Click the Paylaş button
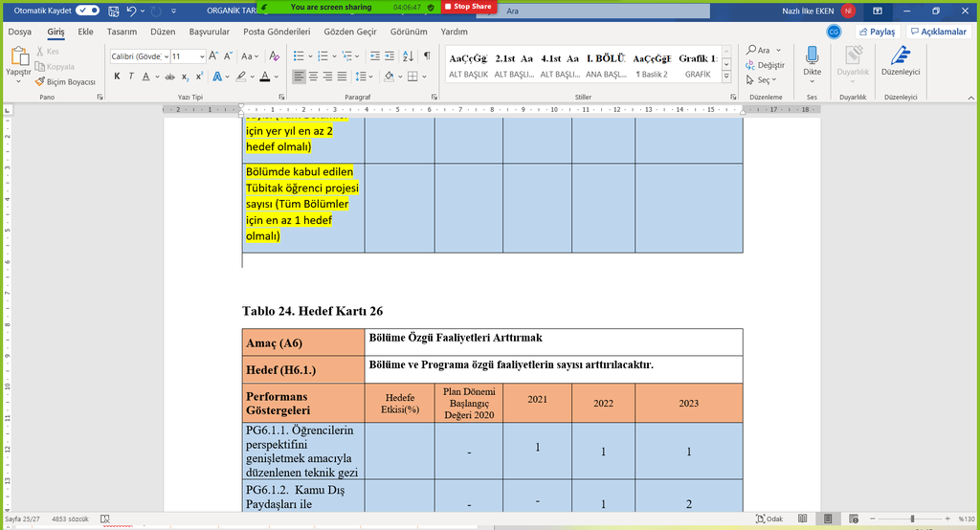The width and height of the screenshot is (980, 530). [878, 32]
